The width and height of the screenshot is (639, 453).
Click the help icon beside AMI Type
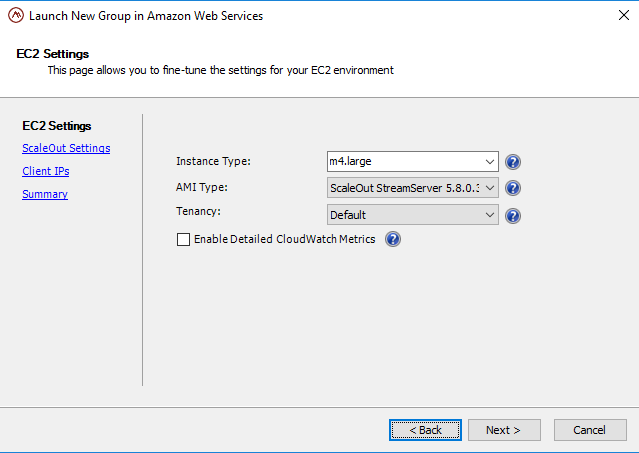513,188
